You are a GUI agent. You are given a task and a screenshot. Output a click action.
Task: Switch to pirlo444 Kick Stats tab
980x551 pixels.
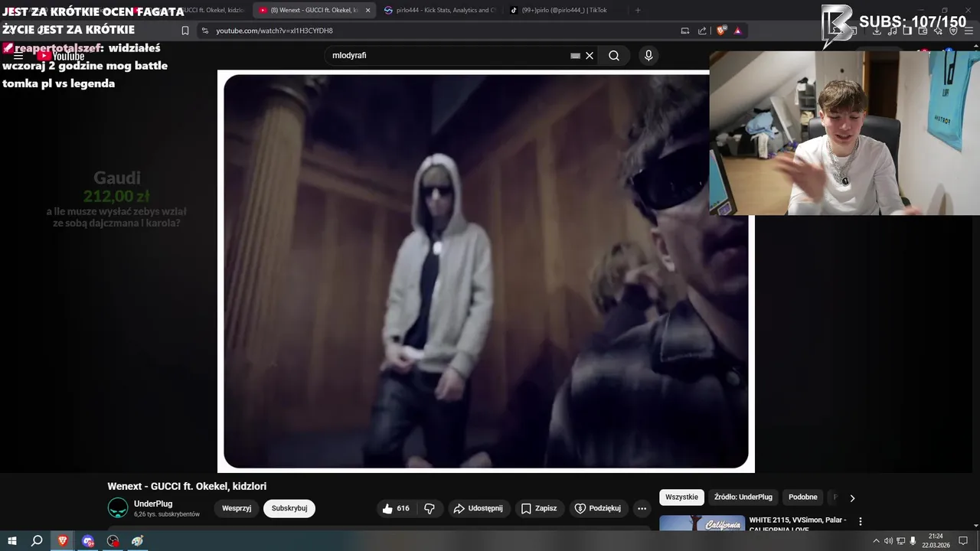(x=440, y=11)
